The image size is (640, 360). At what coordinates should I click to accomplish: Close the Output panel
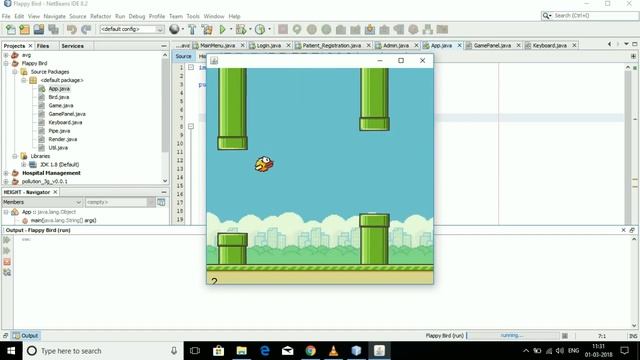(623, 230)
